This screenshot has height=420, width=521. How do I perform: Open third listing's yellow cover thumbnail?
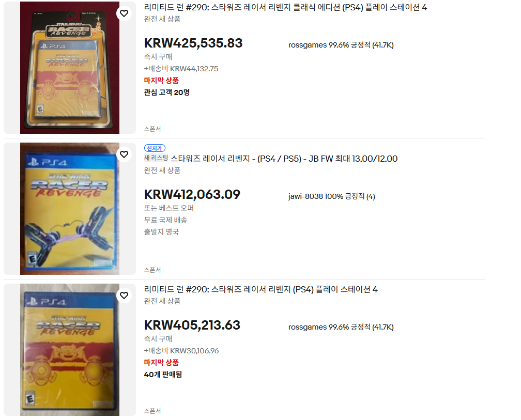pyautogui.click(x=70, y=350)
